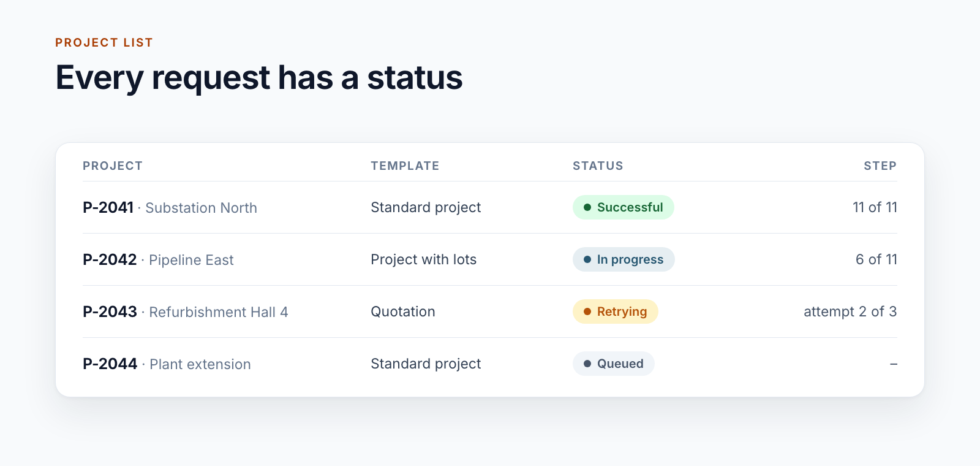The image size is (980, 466).
Task: Open project P-2043 Refurbishment Hall 4
Action: (x=185, y=312)
